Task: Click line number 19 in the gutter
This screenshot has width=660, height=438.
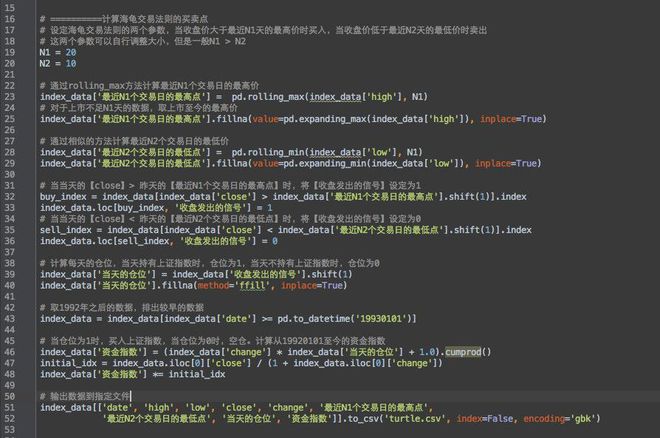Action: click(x=9, y=52)
